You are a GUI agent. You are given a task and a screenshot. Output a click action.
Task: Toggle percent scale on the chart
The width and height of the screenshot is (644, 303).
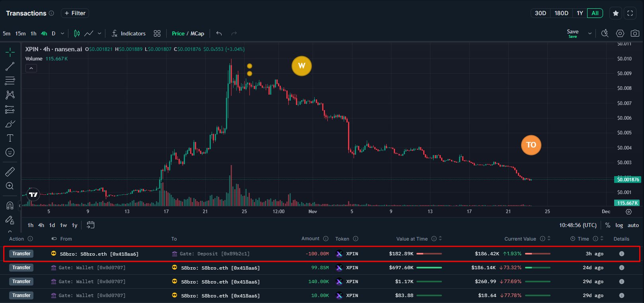pos(608,225)
